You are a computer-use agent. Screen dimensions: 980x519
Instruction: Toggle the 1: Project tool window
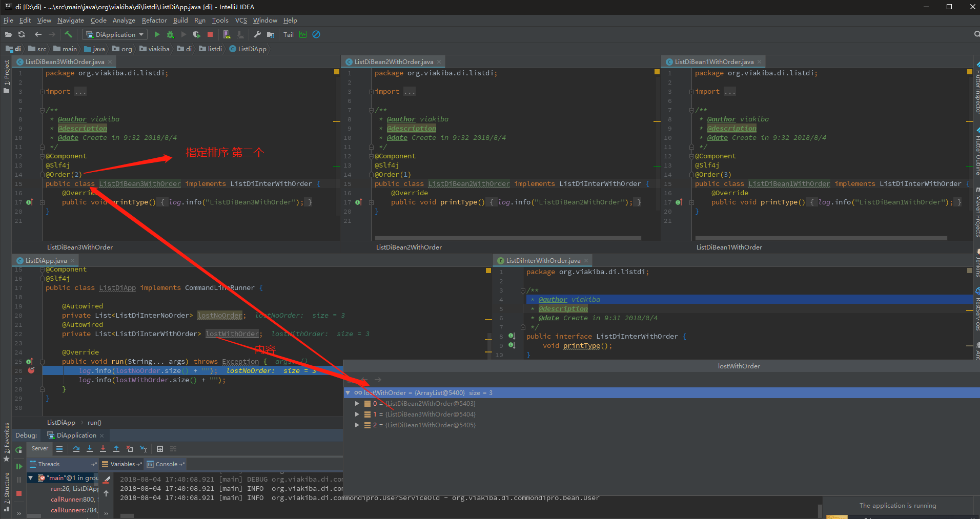[7, 77]
